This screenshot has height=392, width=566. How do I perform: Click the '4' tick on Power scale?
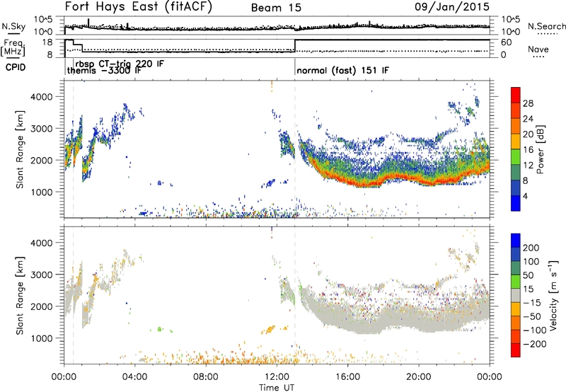(526, 197)
